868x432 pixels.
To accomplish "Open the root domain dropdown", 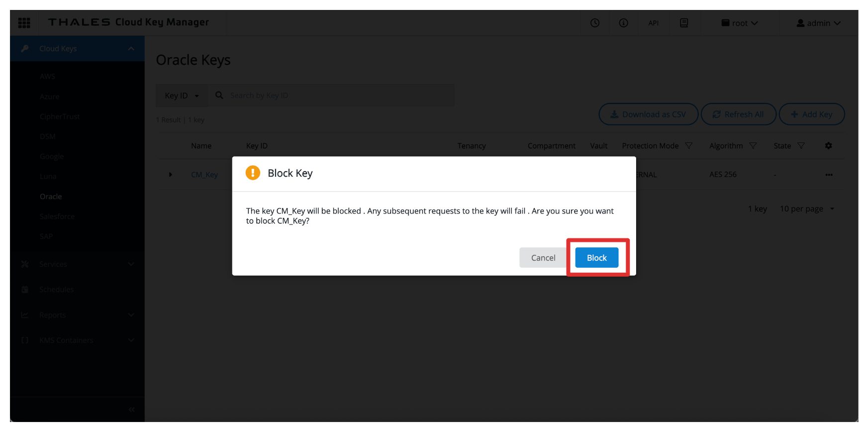I will coord(740,23).
